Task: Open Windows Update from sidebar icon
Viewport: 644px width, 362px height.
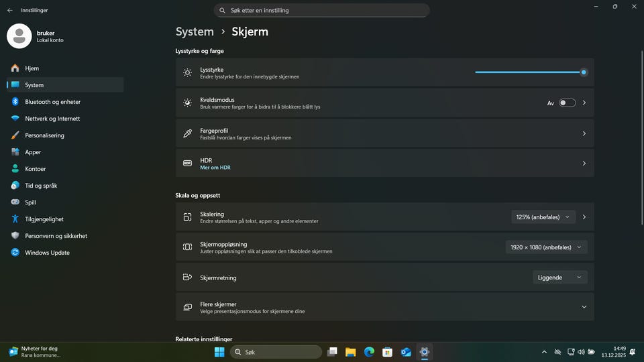Action: pos(15,253)
